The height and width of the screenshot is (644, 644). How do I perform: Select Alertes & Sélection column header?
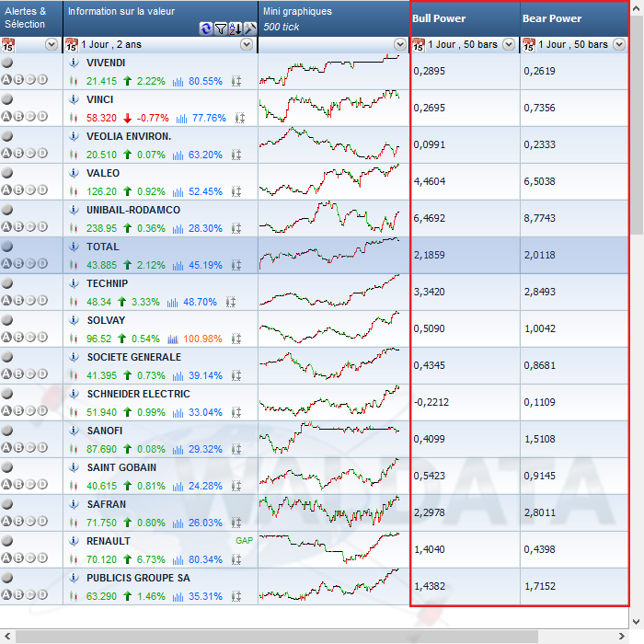pyautogui.click(x=31, y=18)
